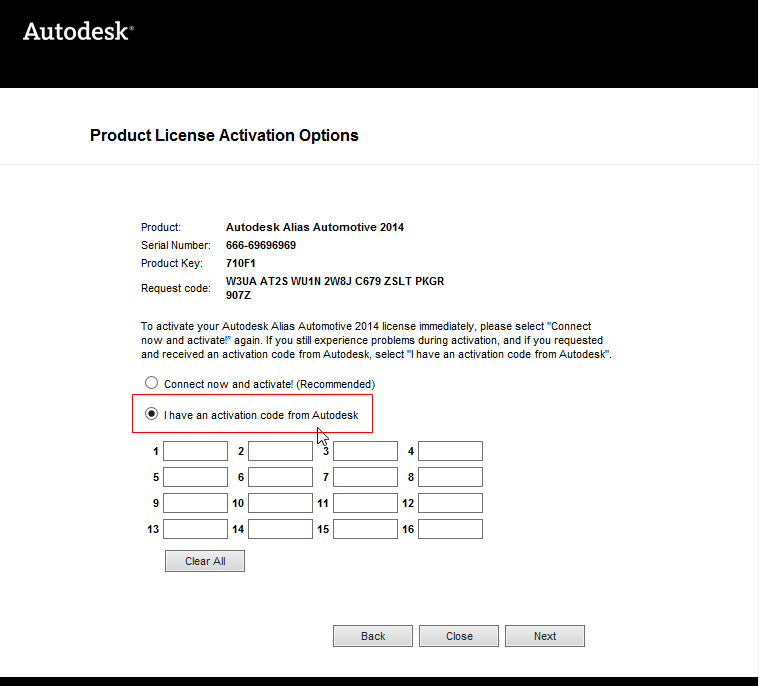The height and width of the screenshot is (686, 759).
Task: Click product key 710F1
Action: tap(241, 263)
